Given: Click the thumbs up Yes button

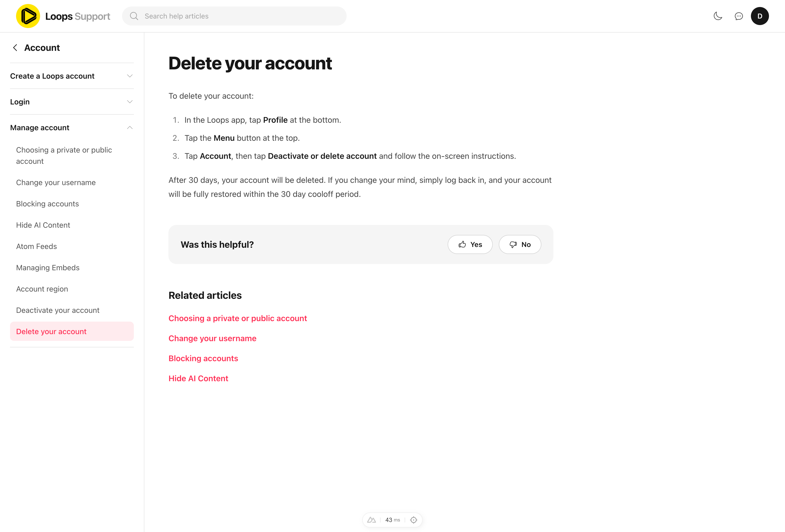Looking at the screenshot, I should click(470, 244).
